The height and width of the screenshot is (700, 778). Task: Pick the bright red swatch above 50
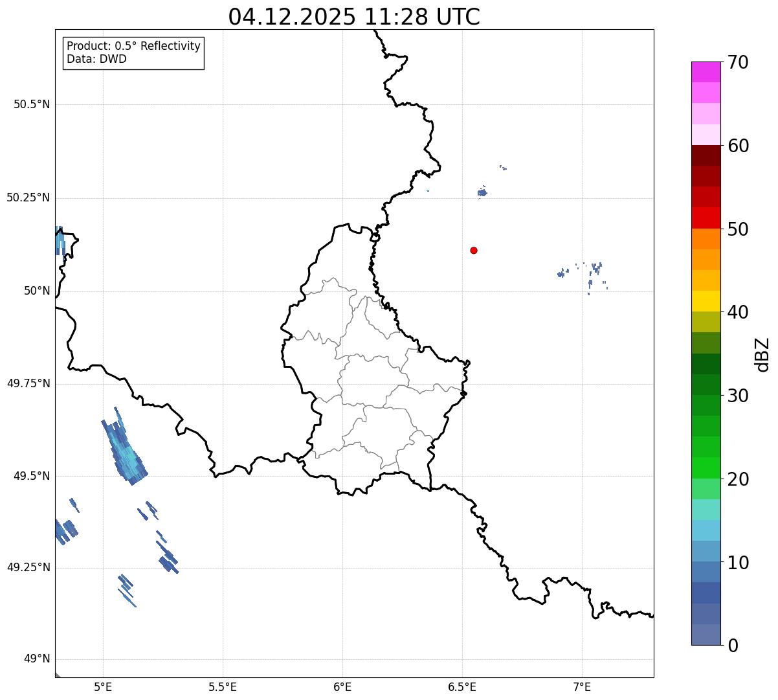[706, 218]
